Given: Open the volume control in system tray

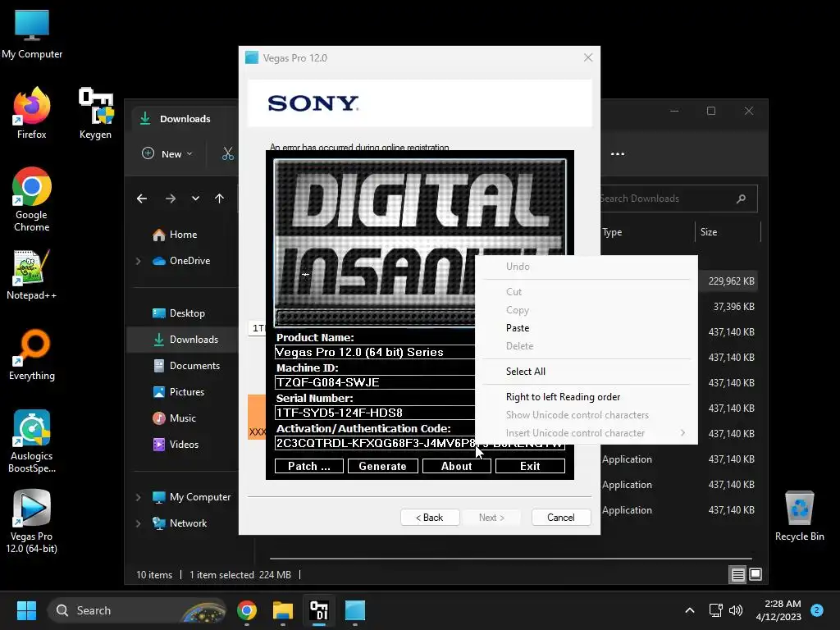Looking at the screenshot, I should [736, 610].
